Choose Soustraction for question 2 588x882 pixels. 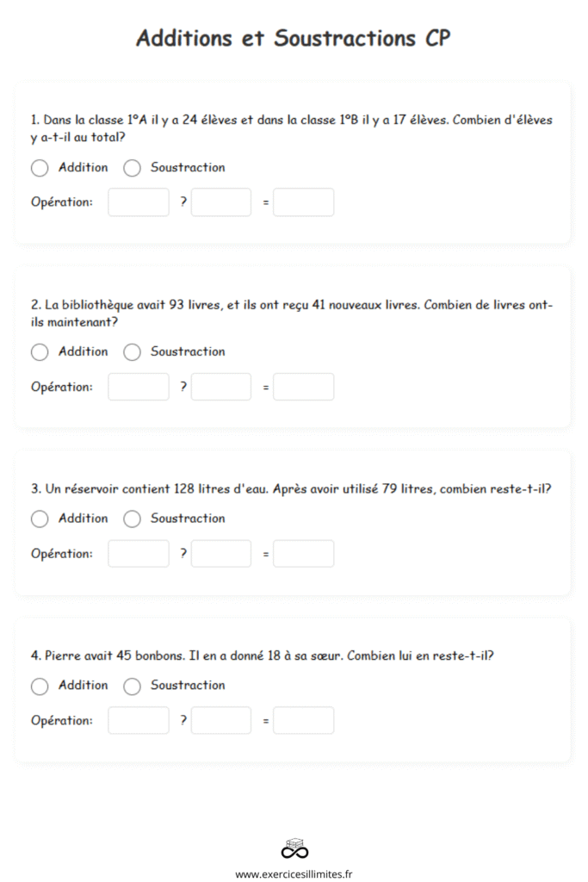132,352
